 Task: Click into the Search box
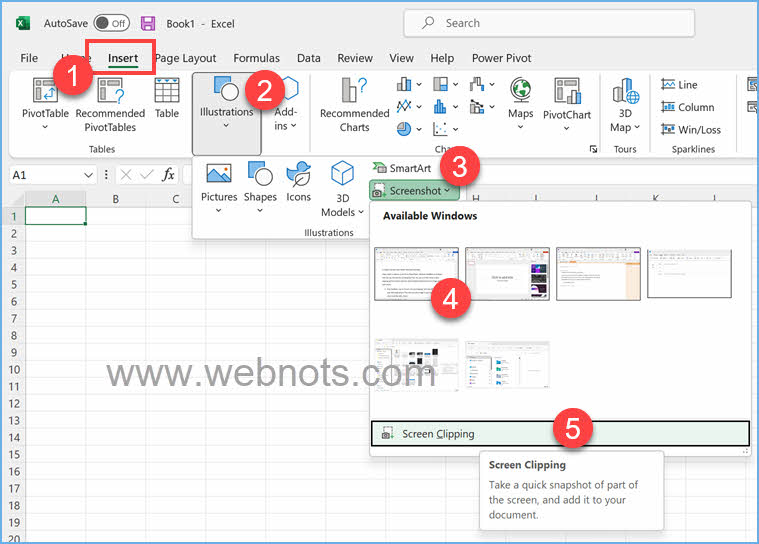tap(549, 23)
